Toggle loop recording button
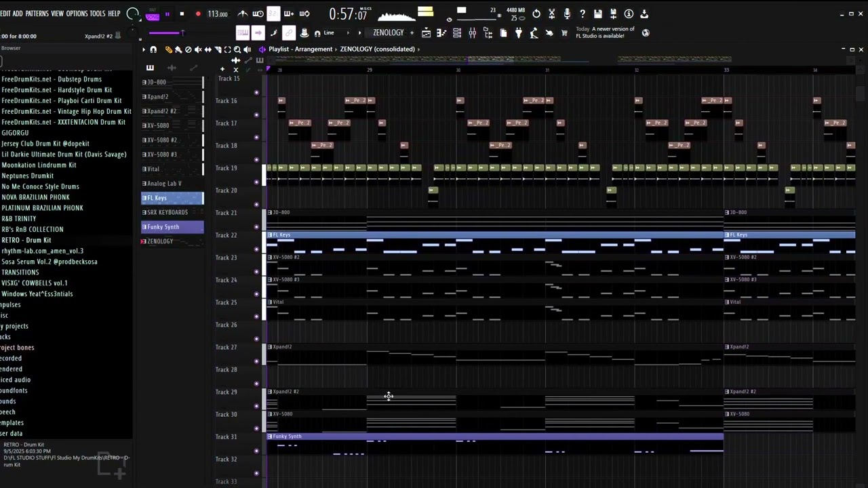The width and height of the screenshot is (868, 488). [x=304, y=14]
